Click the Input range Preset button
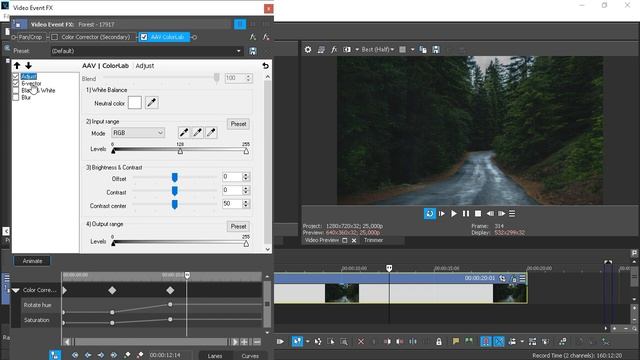Viewport: 640px width, 360px height. [x=238, y=124]
